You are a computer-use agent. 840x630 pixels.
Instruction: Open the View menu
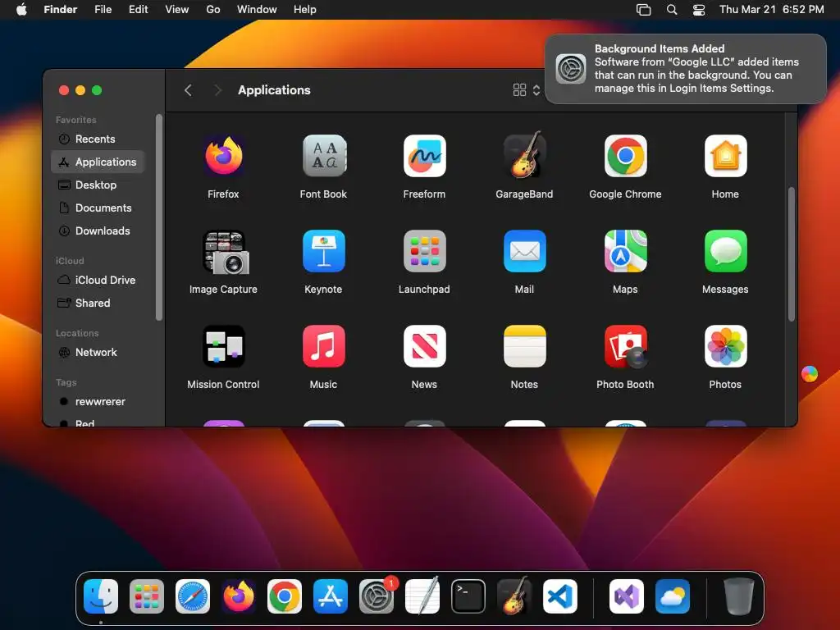click(x=177, y=10)
